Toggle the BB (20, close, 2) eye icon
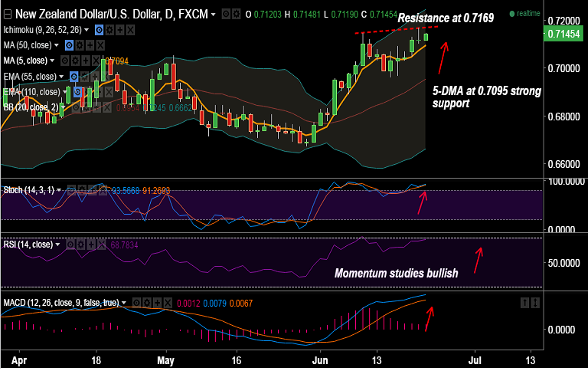The image size is (588, 371). coord(76,108)
